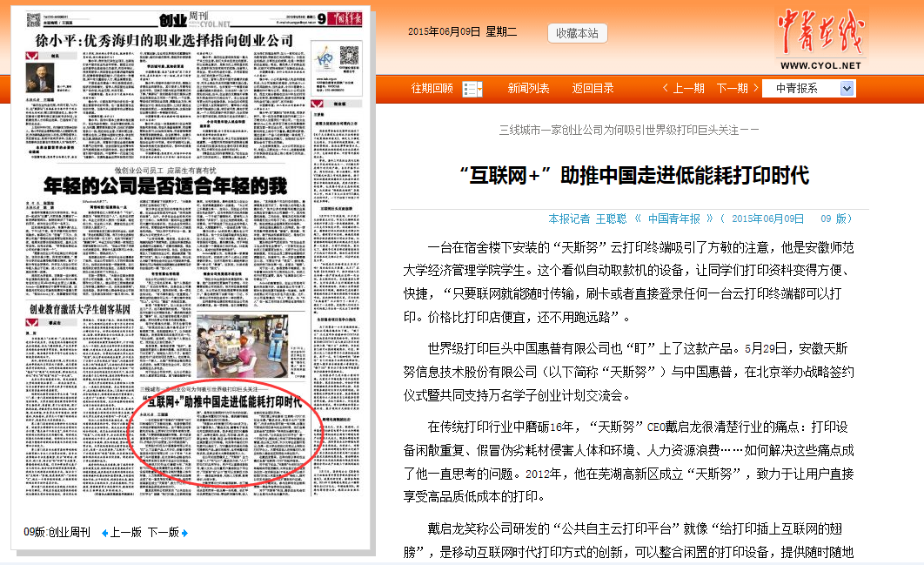Screen dimensions: 924x565
Task: Open 往期回顾 past issues
Action: pos(432,89)
